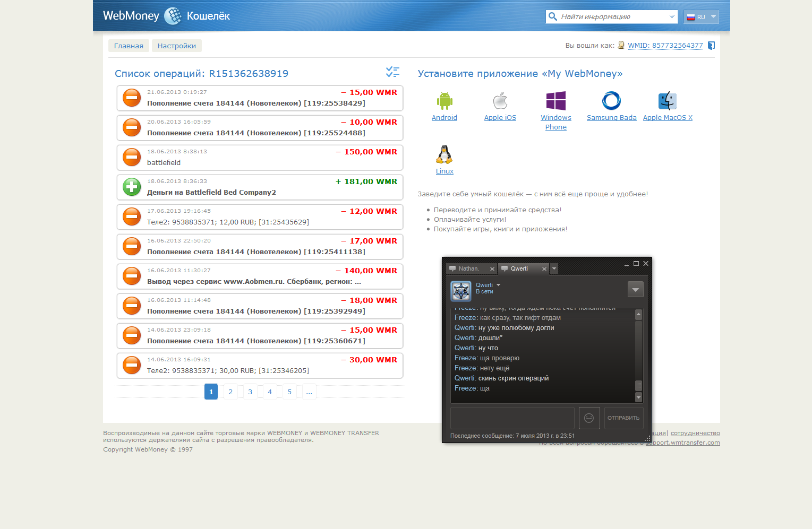
Task: Open the RU language selector
Action: (x=701, y=17)
